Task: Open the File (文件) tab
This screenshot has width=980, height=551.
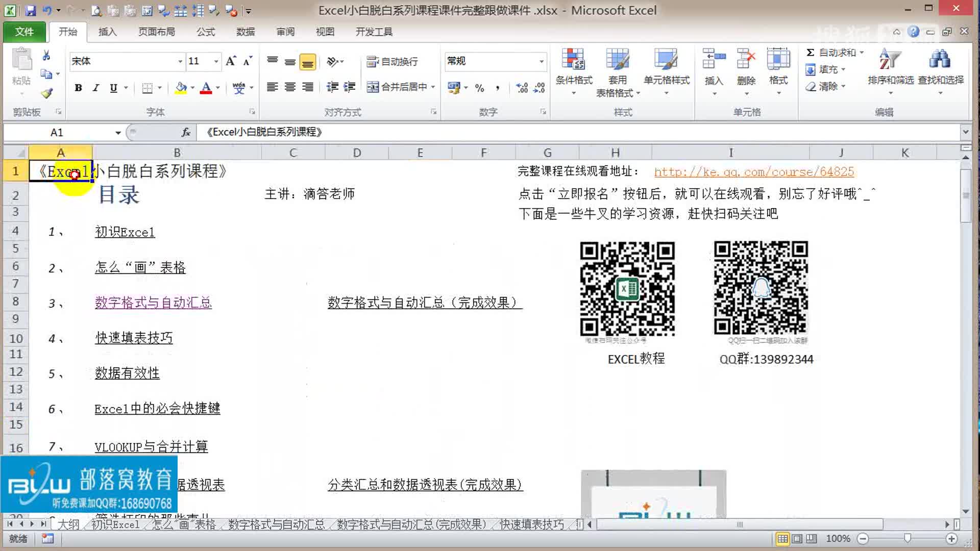Action: 24,32
